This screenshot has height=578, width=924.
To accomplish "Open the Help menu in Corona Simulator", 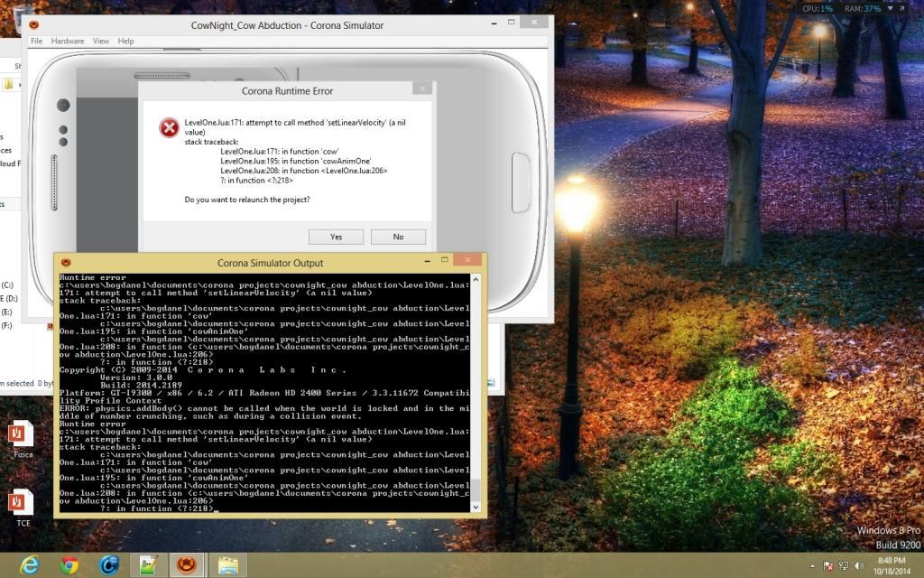I will point(125,41).
